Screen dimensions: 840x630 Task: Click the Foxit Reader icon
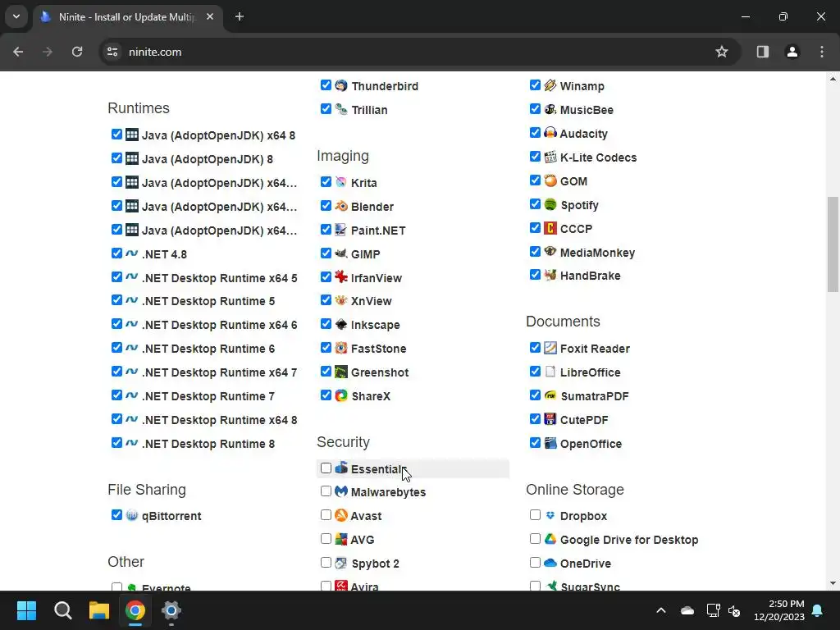[x=550, y=348]
